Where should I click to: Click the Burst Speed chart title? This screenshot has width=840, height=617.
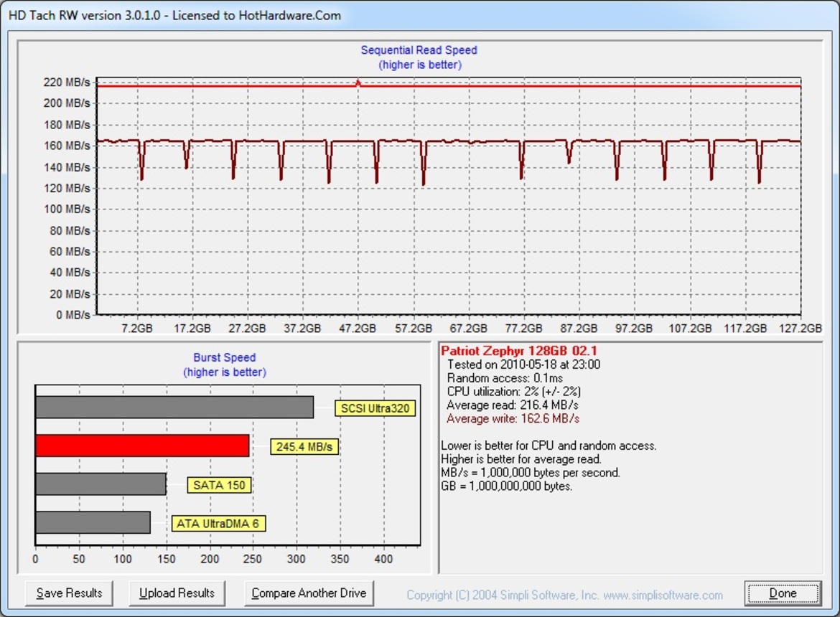(223, 357)
